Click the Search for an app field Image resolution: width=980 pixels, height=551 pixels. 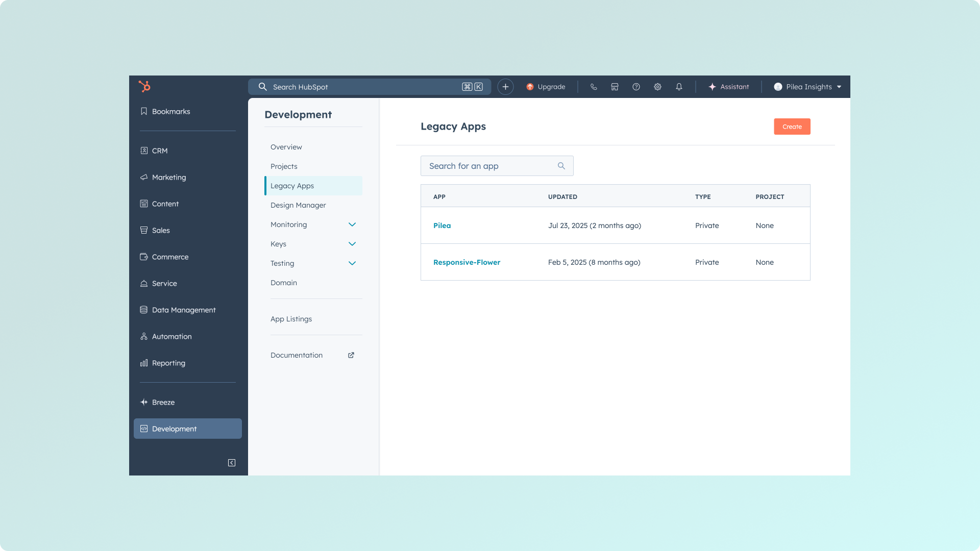tap(490, 166)
